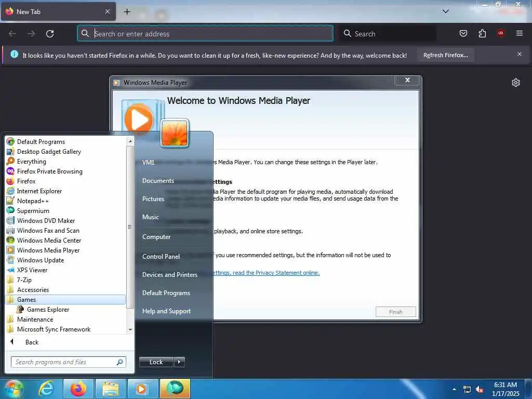
Task: Click the Firefox address bar
Action: 205,33
